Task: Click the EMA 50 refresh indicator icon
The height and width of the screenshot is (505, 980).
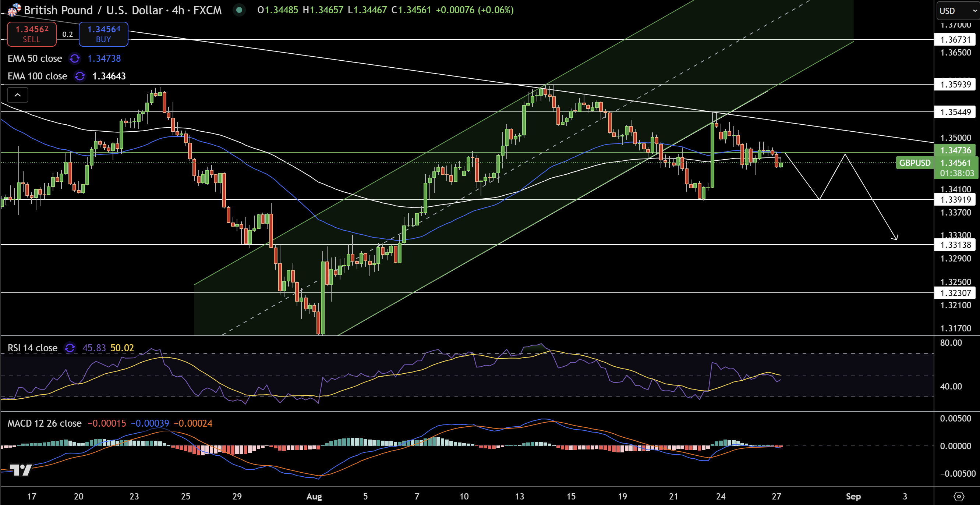Action: [75, 58]
